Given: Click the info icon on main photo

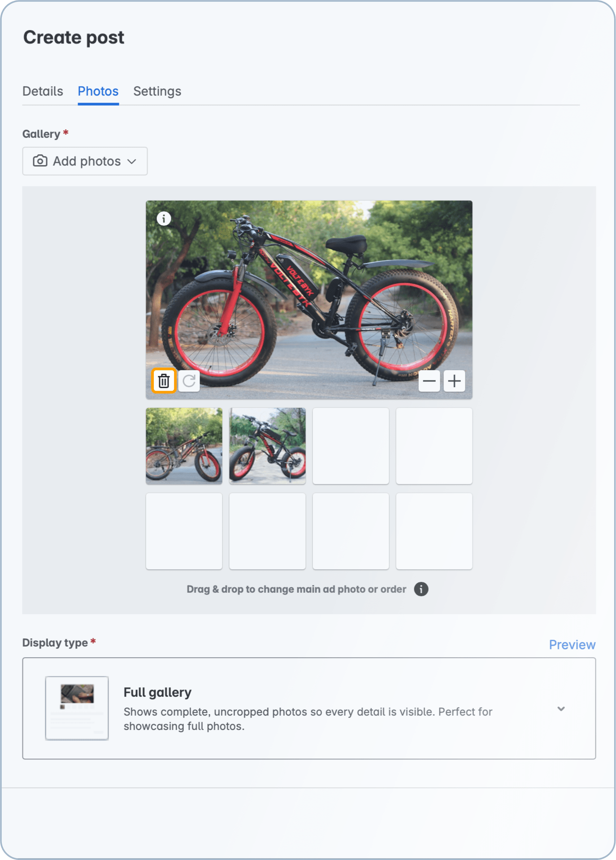Looking at the screenshot, I should (164, 218).
